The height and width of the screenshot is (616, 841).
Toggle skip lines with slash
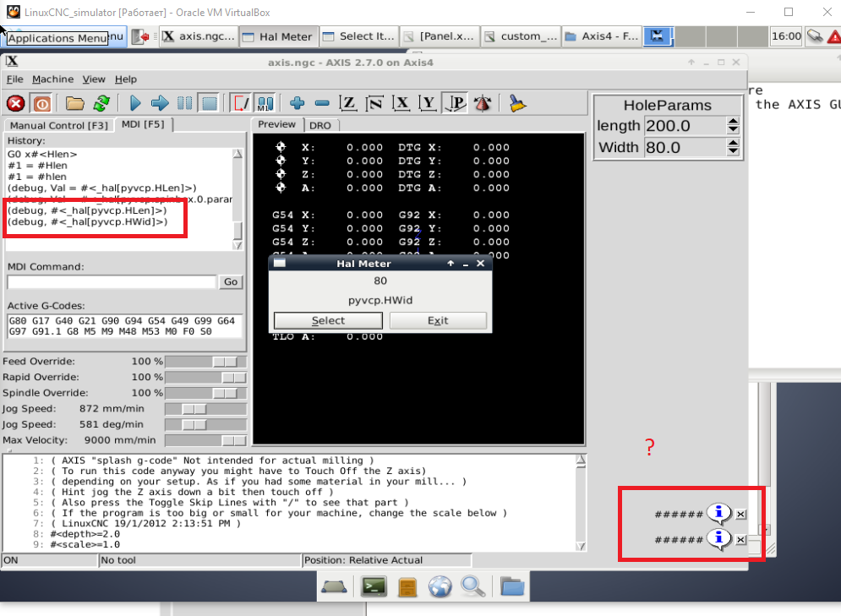coord(240,103)
